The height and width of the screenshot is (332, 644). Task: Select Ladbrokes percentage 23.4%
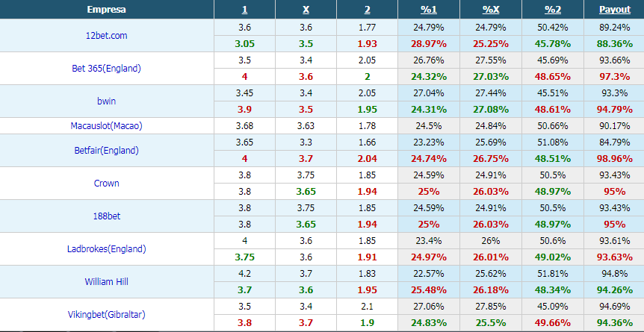click(x=429, y=241)
